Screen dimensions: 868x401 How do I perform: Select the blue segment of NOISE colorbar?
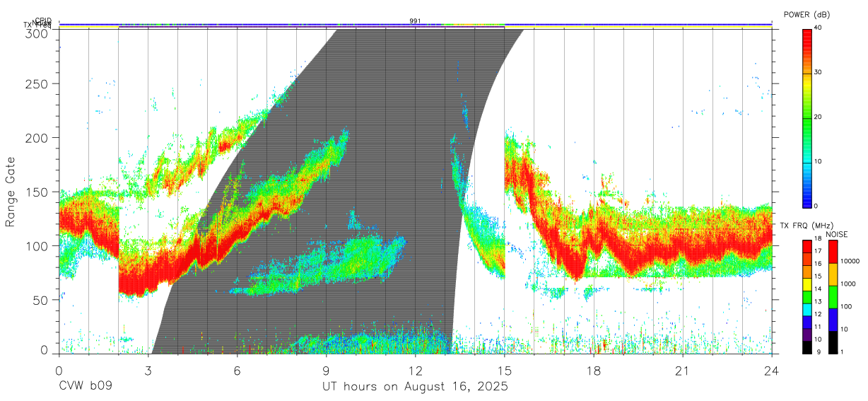[x=833, y=320]
